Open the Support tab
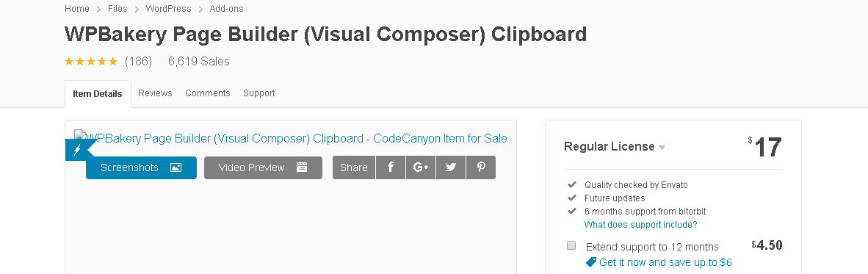This screenshot has width=868, height=274. [x=259, y=93]
